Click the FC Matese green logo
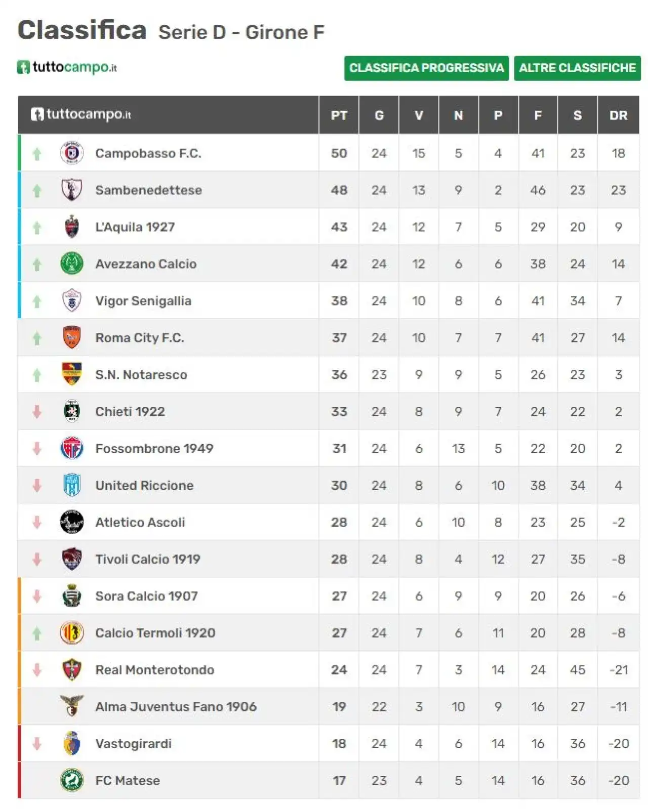 coord(71,780)
